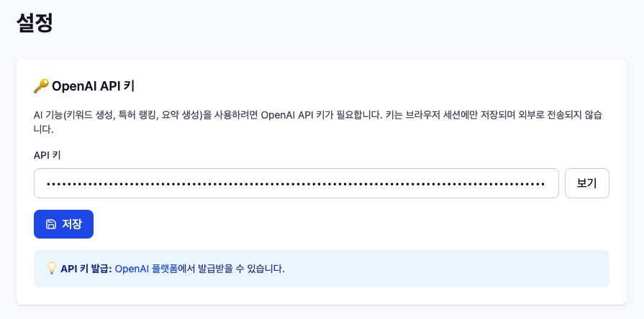Click the key icon beside OpenAI API 키

(x=41, y=86)
